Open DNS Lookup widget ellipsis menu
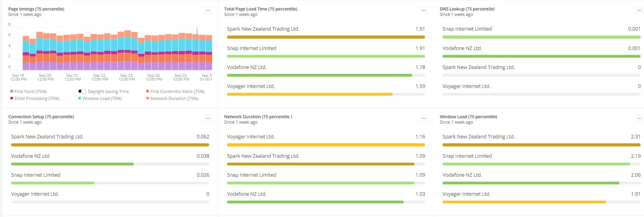The height and width of the screenshot is (217, 644). coord(639,11)
